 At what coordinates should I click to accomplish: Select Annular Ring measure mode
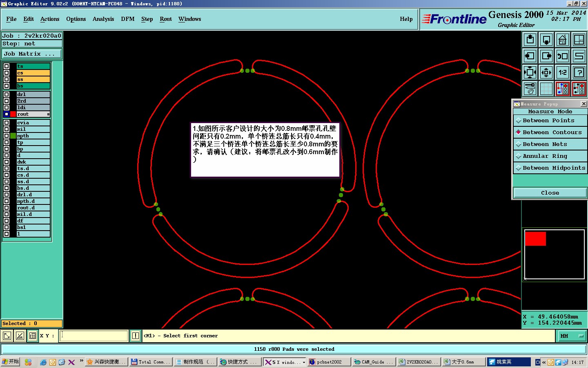point(550,156)
